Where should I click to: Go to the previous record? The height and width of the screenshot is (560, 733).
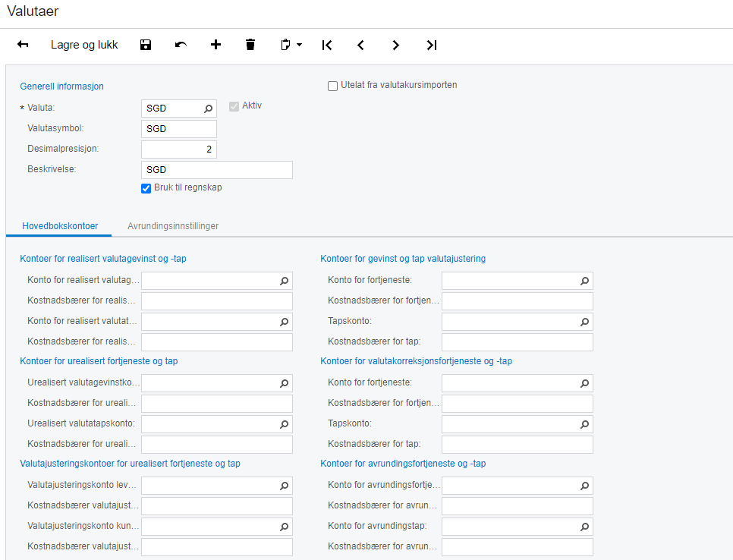point(360,46)
